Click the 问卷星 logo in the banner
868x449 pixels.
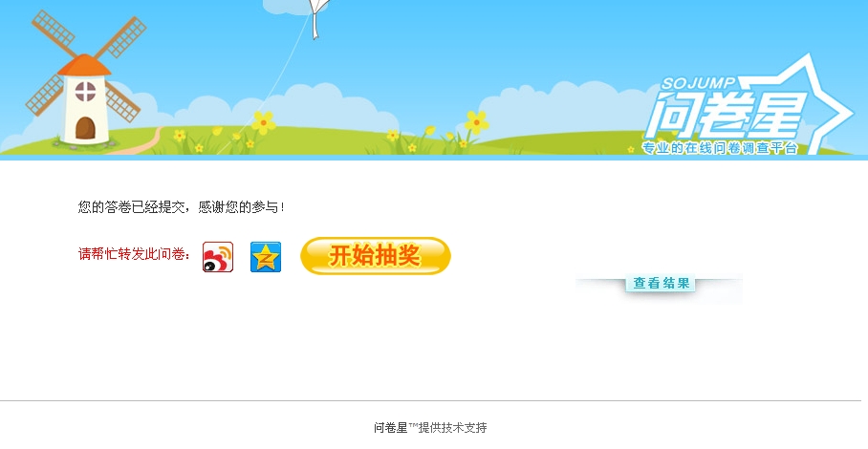click(726, 116)
